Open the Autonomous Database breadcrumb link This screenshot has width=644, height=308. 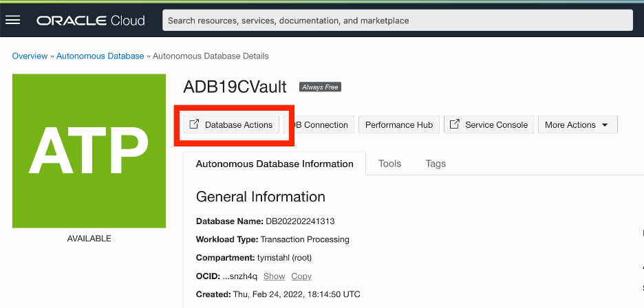(x=100, y=56)
